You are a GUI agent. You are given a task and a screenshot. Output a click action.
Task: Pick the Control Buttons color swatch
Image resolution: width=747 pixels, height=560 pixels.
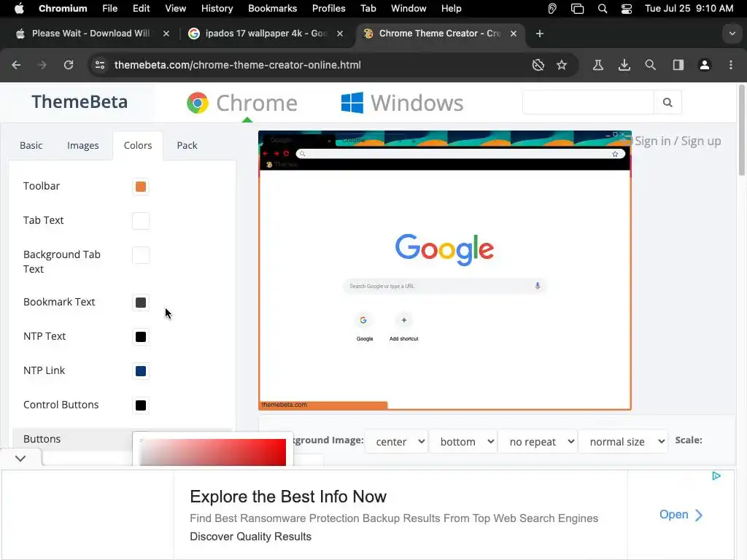(x=141, y=405)
